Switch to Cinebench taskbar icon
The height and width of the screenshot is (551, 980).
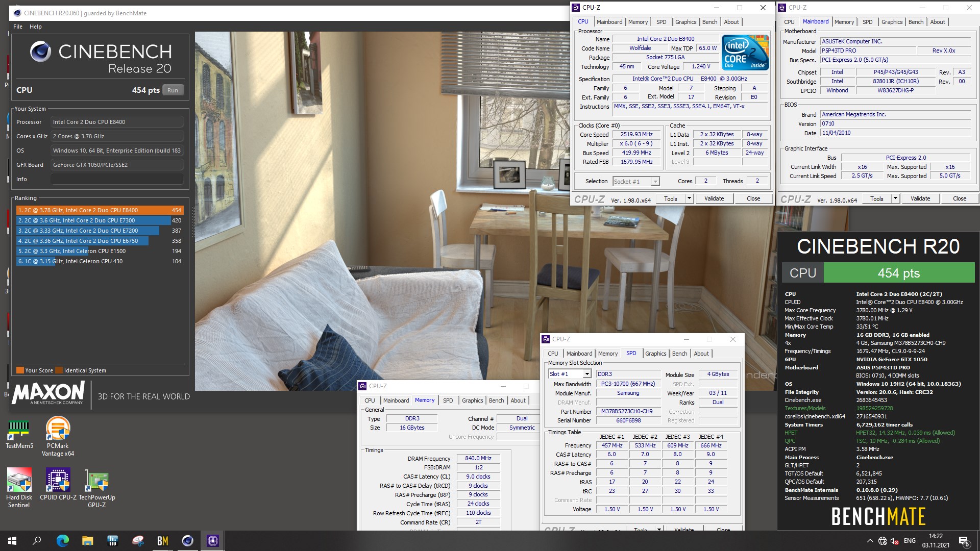click(188, 541)
